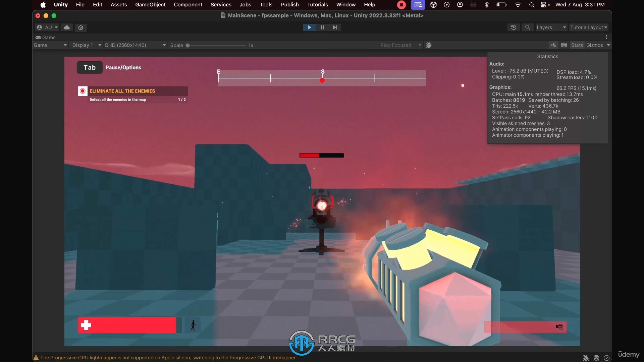Image resolution: width=644 pixels, height=362 pixels.
Task: Click Pause/Options button in game
Action: tap(123, 67)
